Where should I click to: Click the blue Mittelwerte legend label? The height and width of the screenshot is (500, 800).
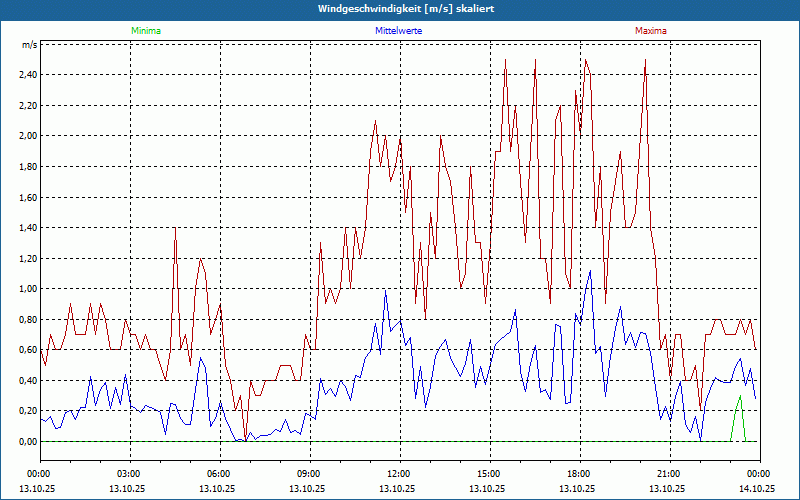point(398,31)
